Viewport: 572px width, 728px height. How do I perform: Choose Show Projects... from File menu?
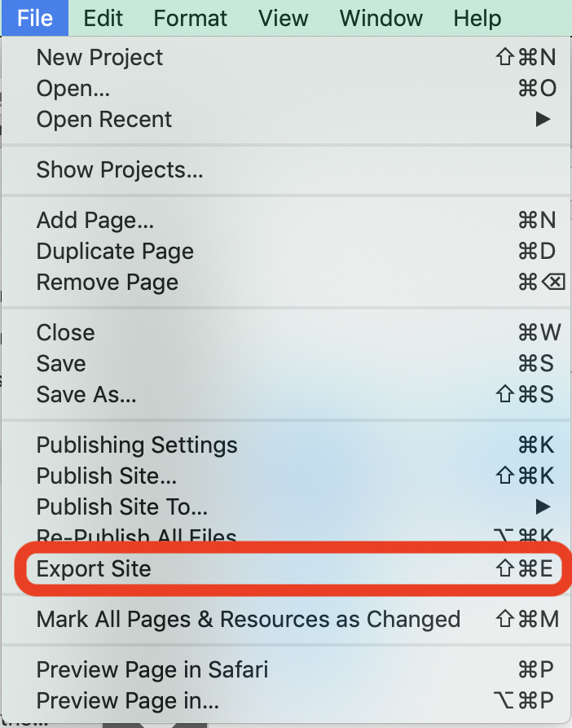[120, 170]
